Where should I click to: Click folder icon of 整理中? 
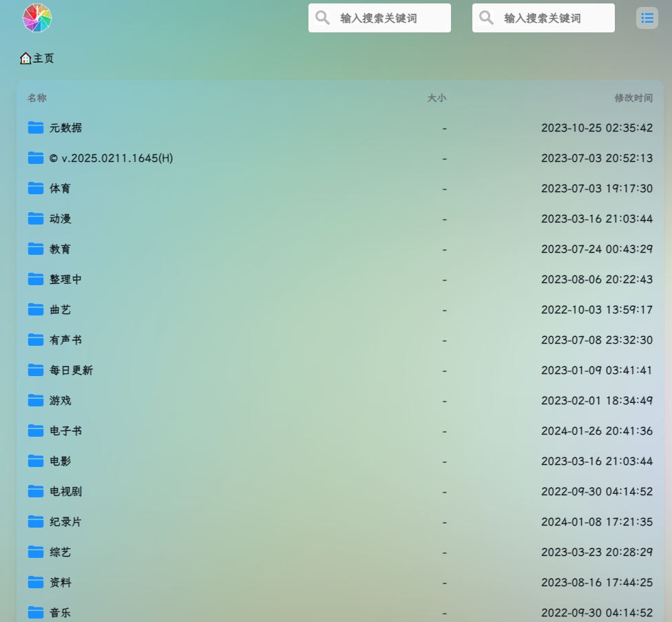[x=36, y=279]
